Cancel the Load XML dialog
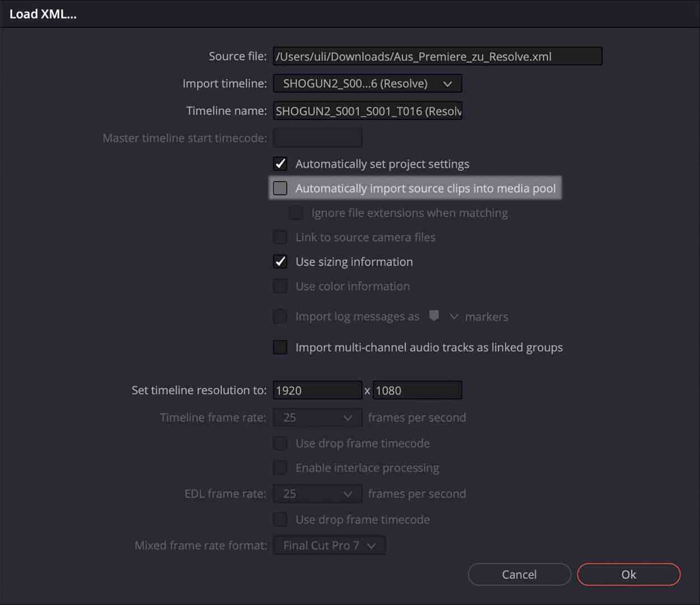This screenshot has height=605, width=700. point(519,574)
